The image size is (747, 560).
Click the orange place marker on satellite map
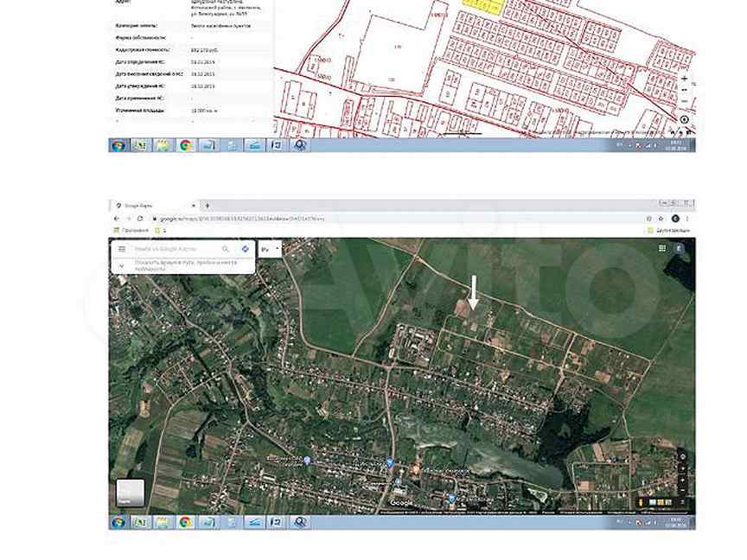[416, 470]
